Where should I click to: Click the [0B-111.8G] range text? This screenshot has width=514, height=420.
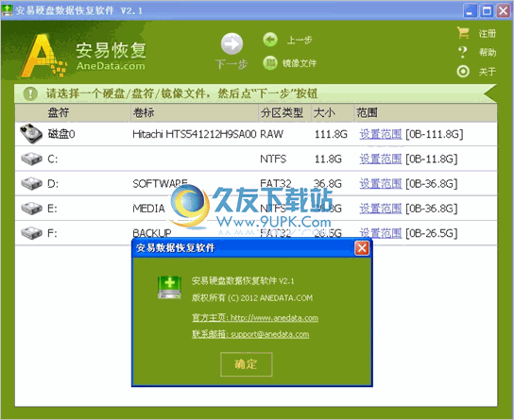click(435, 134)
